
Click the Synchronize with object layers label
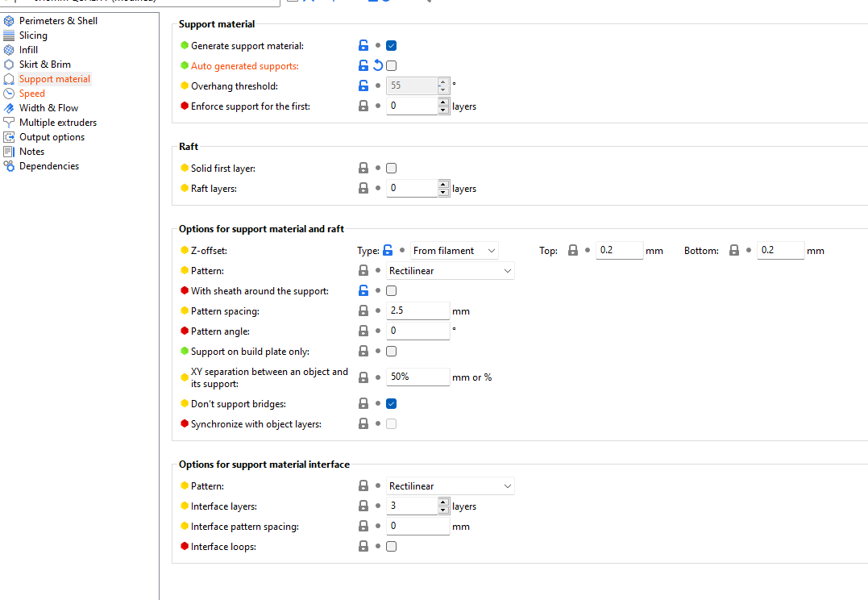pyautogui.click(x=255, y=424)
